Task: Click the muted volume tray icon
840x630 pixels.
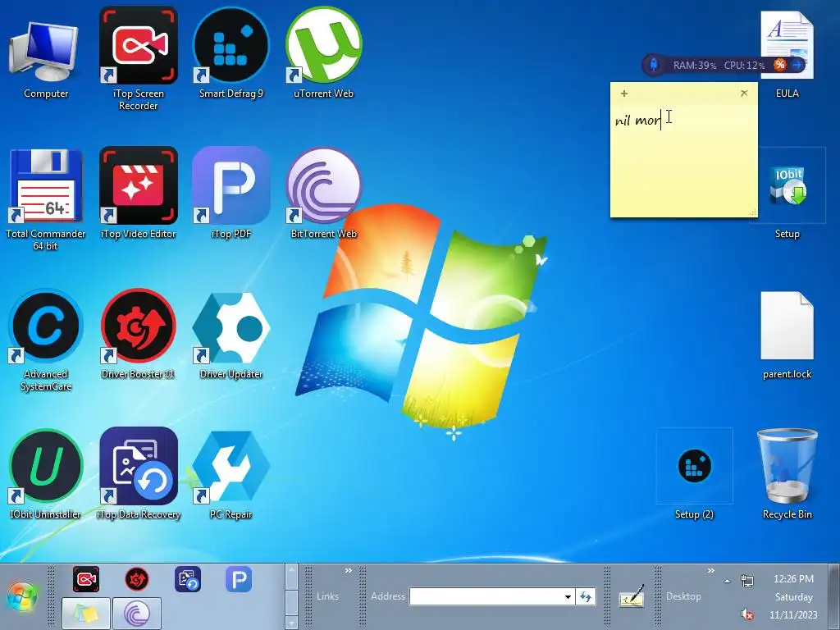Action: (x=746, y=614)
